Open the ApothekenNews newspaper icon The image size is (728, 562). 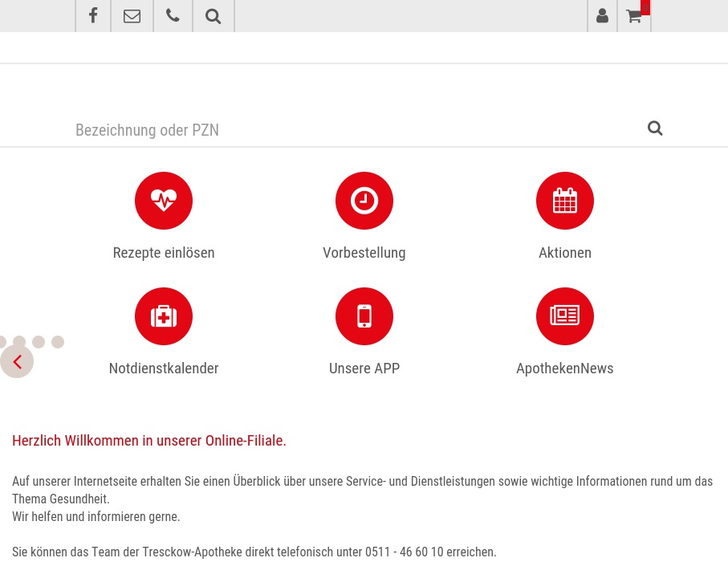(x=565, y=316)
